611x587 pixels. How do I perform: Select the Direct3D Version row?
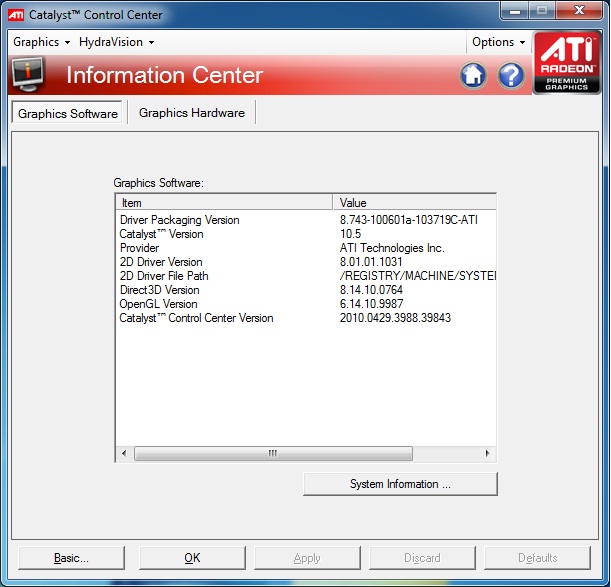pyautogui.click(x=306, y=290)
